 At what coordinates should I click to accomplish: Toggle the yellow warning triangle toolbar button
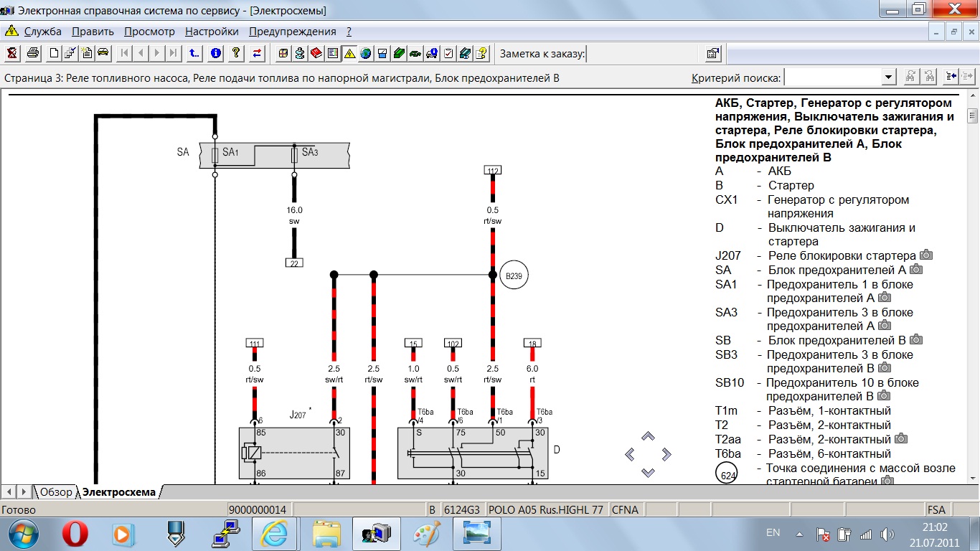coord(349,53)
